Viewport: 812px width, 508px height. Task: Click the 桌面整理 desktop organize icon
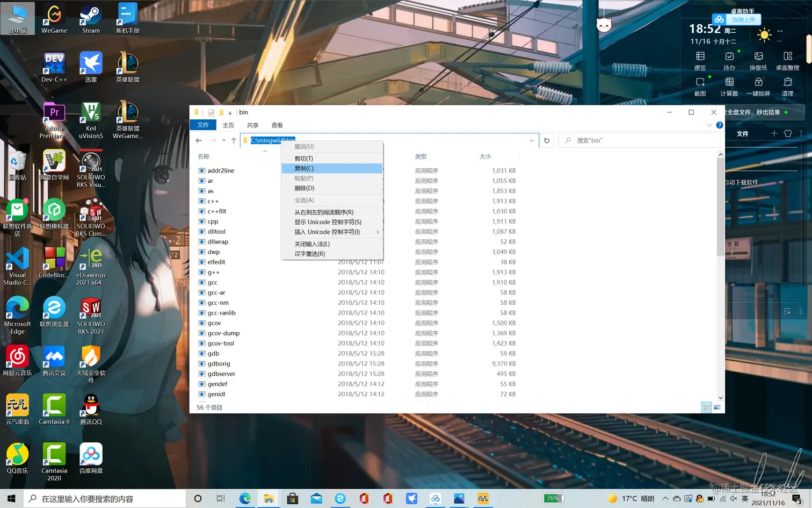[788, 61]
